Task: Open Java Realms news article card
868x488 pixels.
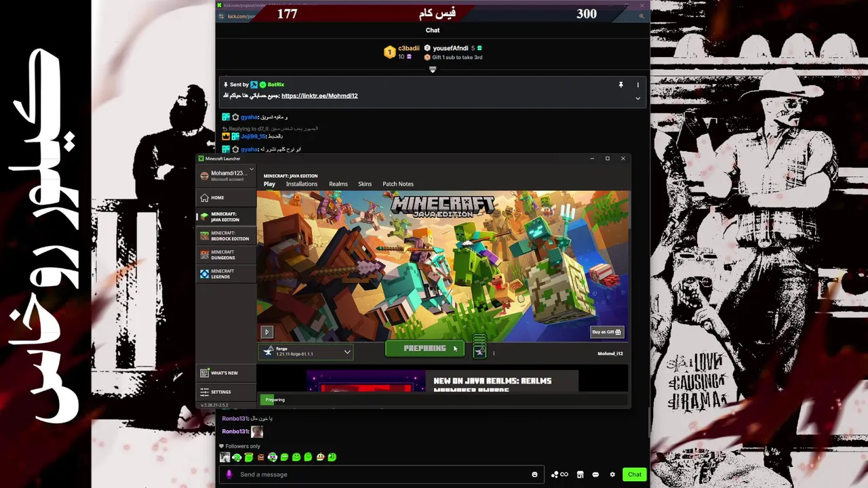Action: point(442,382)
